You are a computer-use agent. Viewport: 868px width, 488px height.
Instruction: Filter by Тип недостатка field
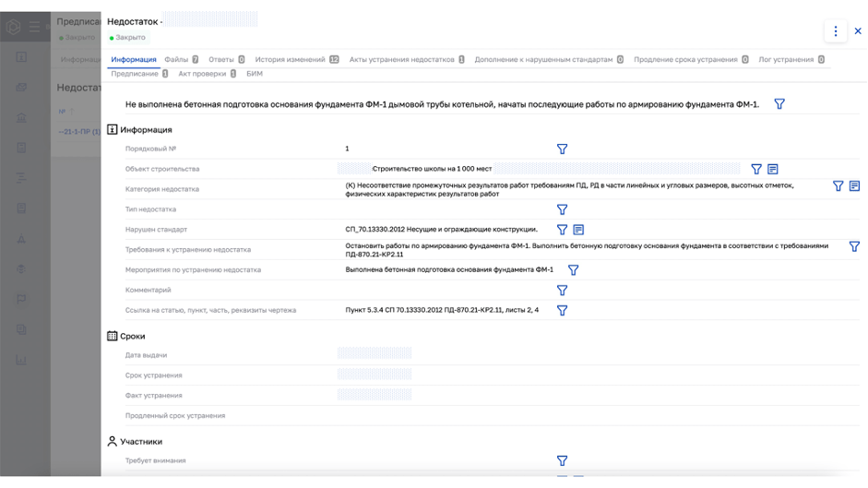pyautogui.click(x=562, y=209)
